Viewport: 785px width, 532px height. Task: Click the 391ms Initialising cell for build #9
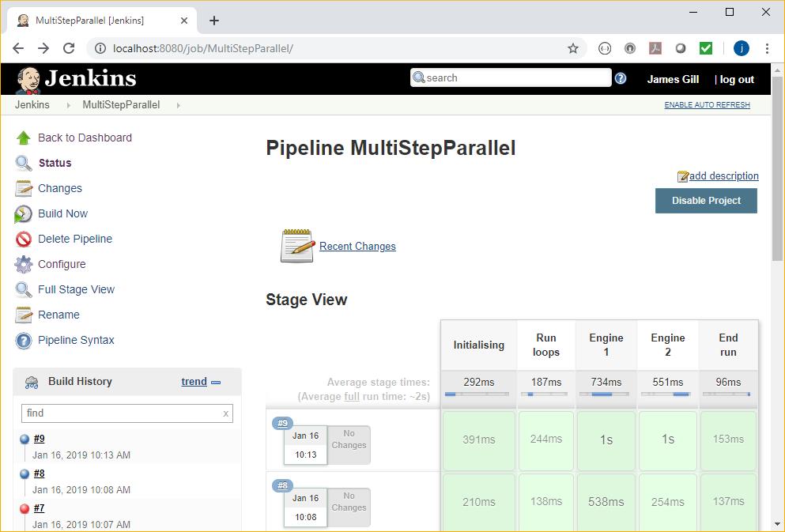point(478,440)
